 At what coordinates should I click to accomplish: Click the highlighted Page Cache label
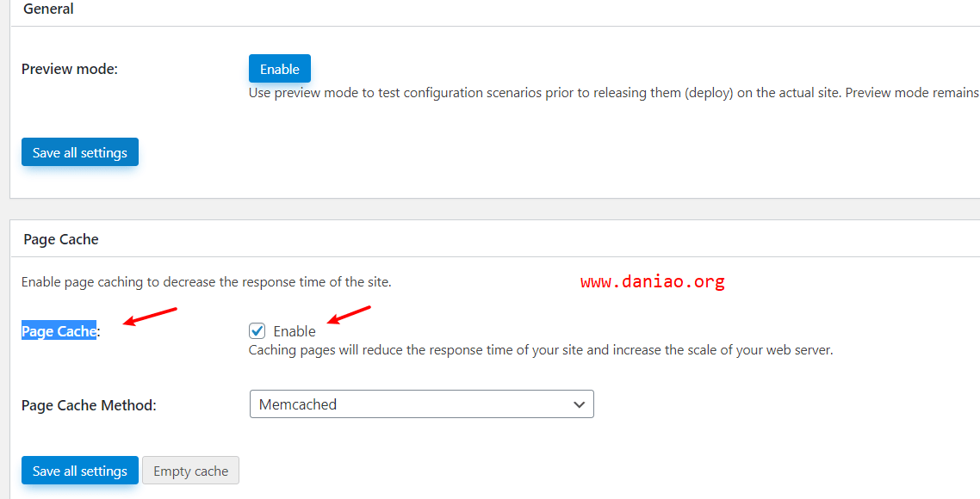[59, 331]
